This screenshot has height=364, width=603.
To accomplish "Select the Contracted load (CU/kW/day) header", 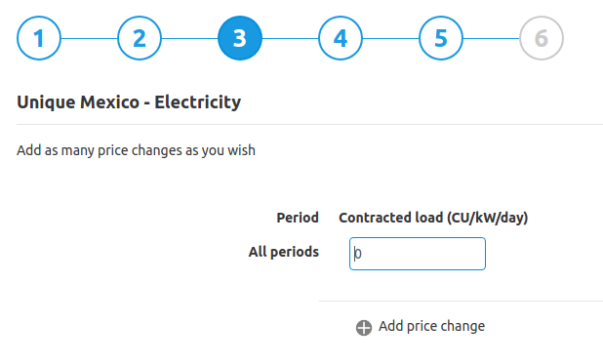I will tap(433, 219).
